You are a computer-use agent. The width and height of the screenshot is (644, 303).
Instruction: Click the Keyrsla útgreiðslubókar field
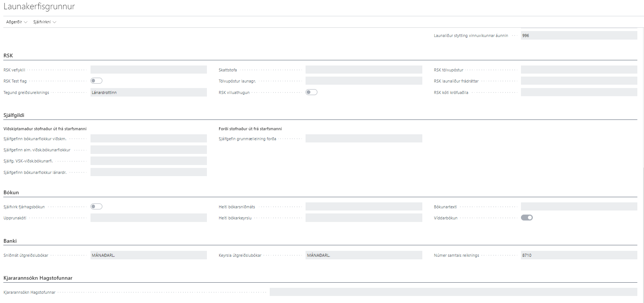pos(364,255)
